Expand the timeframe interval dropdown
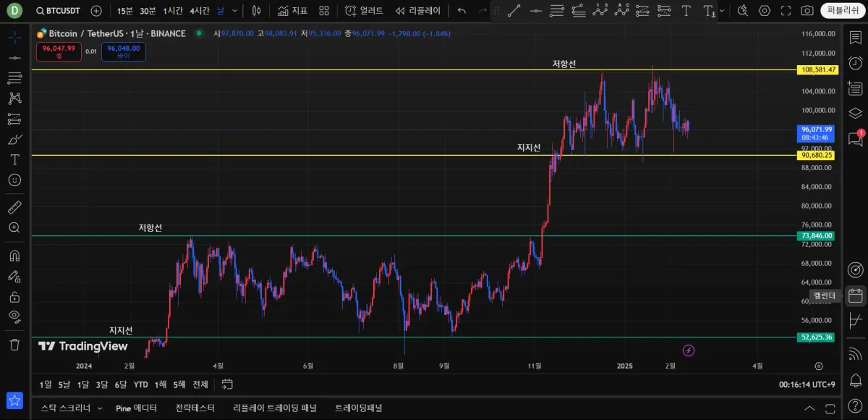Screen dimensions: 868x420 coord(234,11)
